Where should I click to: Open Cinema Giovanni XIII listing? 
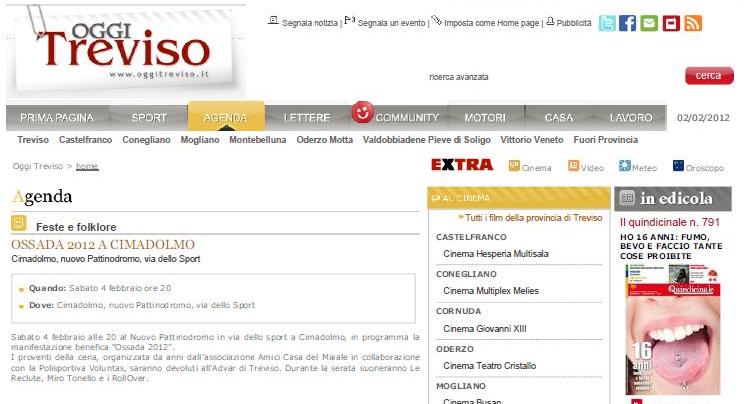(485, 329)
